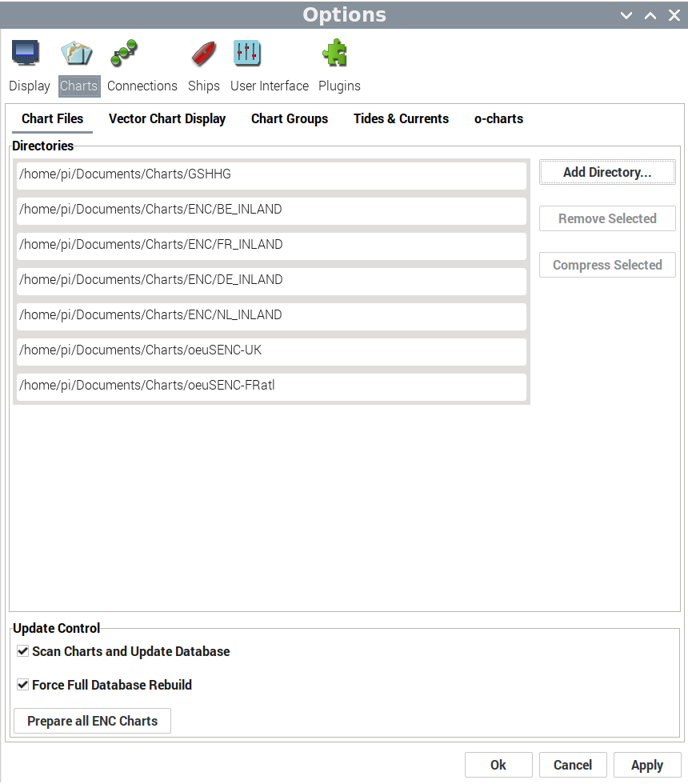Click the Apply button

tap(646, 765)
